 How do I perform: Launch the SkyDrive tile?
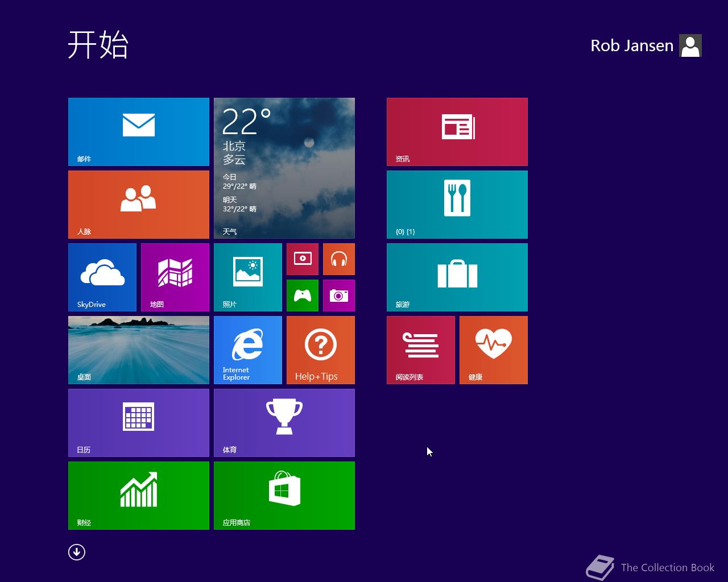(x=102, y=277)
